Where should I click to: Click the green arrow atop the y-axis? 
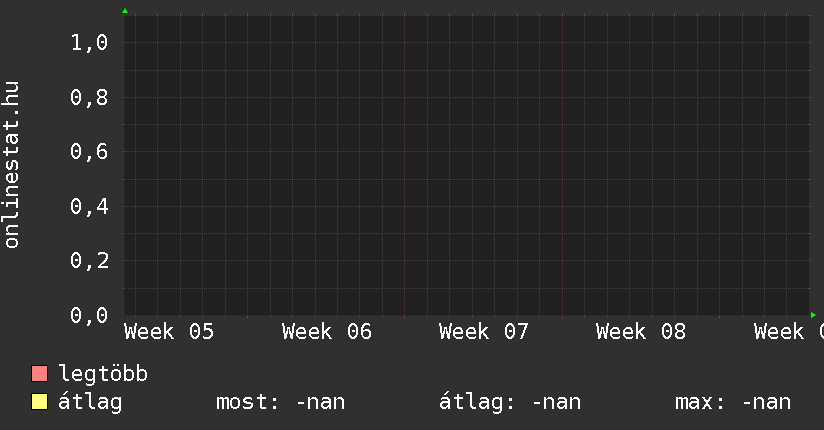(124, 11)
